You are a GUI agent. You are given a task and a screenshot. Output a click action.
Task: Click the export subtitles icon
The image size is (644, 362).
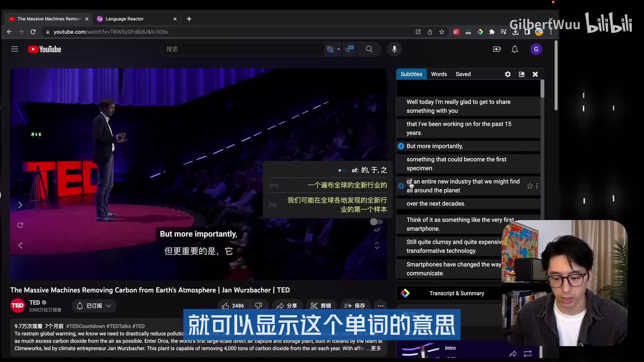coord(522,74)
